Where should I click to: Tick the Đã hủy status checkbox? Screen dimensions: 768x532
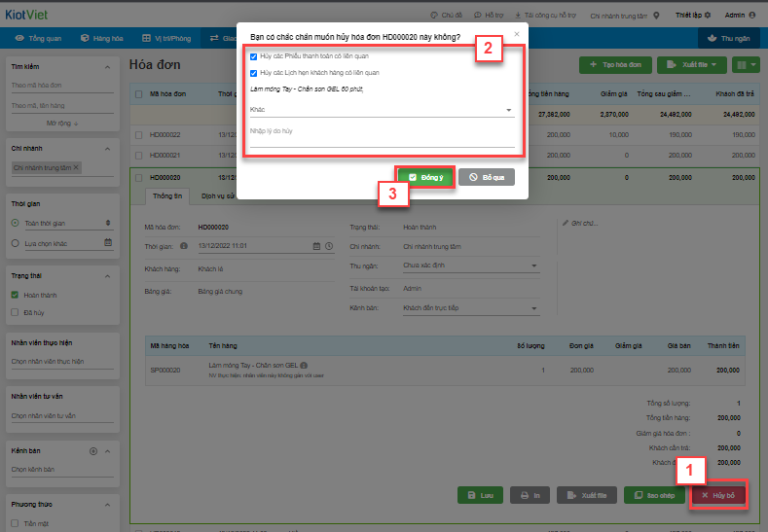click(15, 312)
